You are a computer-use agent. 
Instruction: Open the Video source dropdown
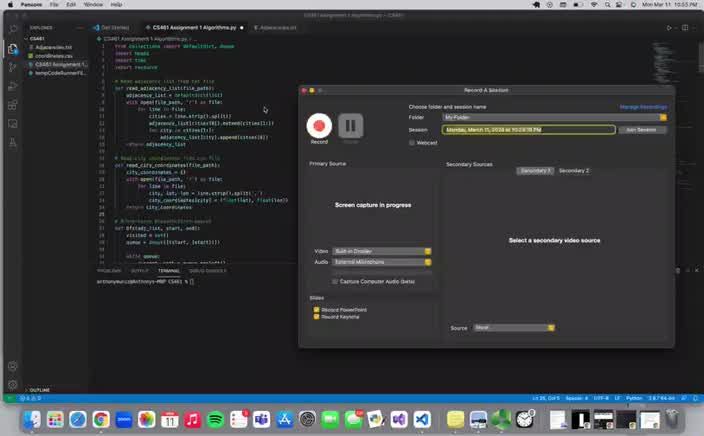(383, 250)
